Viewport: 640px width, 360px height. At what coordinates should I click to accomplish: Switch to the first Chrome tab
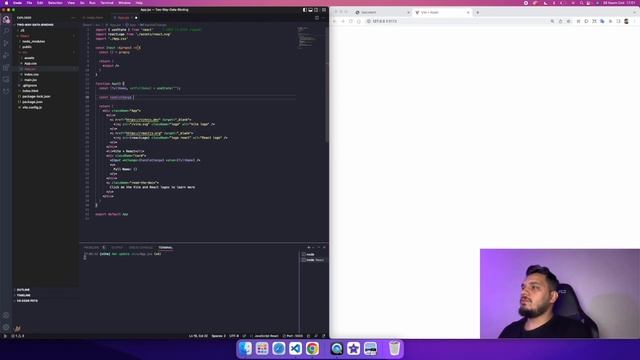click(382, 13)
